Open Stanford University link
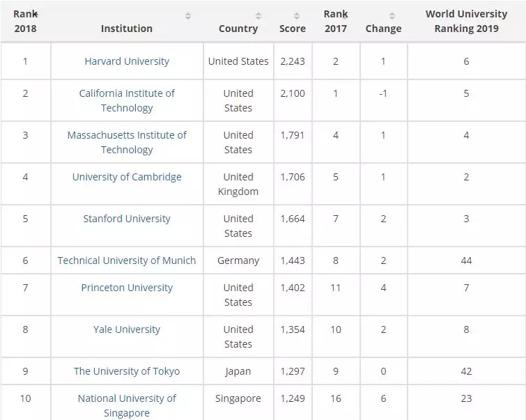 pos(127,219)
